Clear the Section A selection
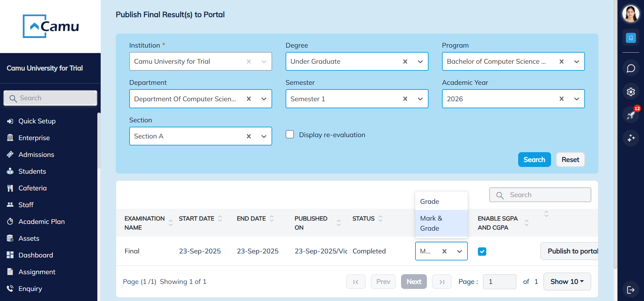This screenshot has width=644, height=301. pos(249,136)
